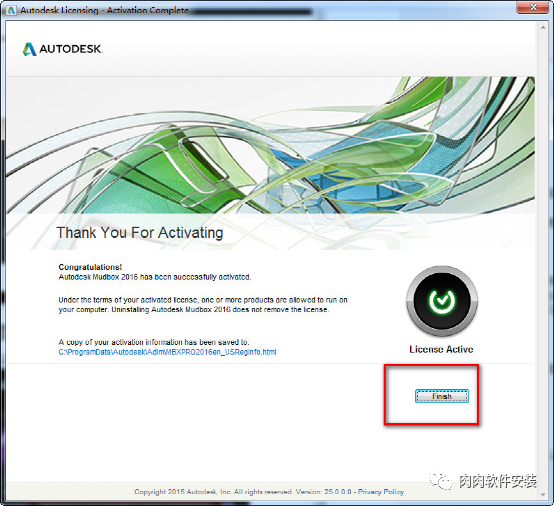Screen dimensions: 554x506
Task: Click the 'Thank You For Activating' heading
Action: point(140,233)
